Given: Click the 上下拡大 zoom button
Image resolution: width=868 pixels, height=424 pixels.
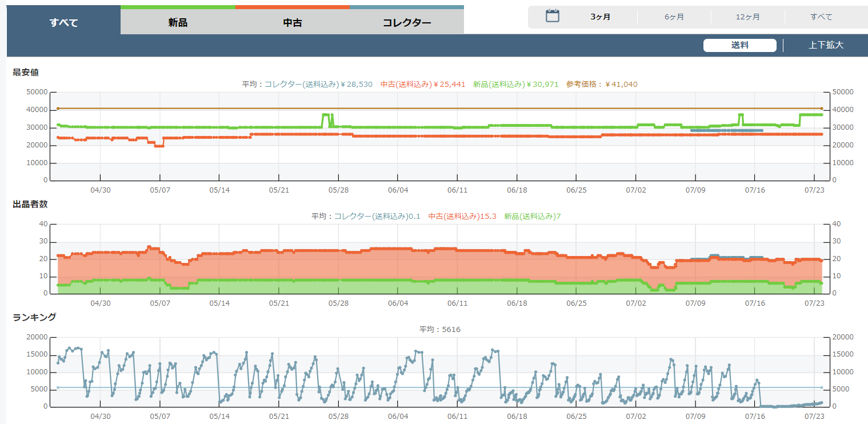Looking at the screenshot, I should pyautogui.click(x=826, y=45).
